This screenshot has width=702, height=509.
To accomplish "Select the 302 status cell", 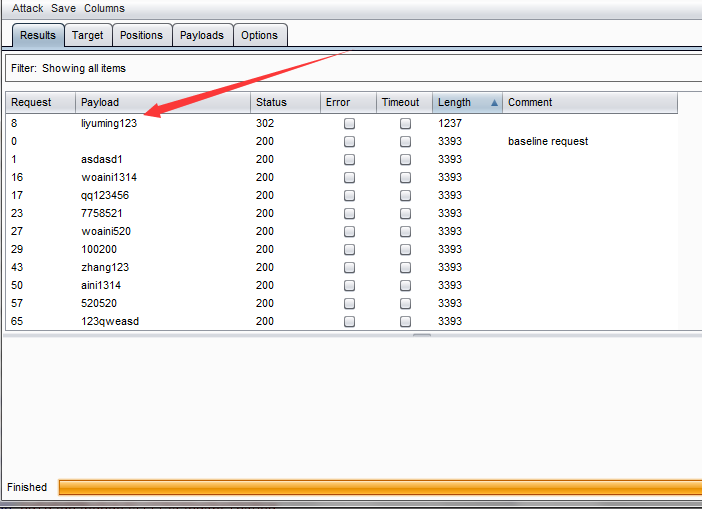I will [265, 124].
